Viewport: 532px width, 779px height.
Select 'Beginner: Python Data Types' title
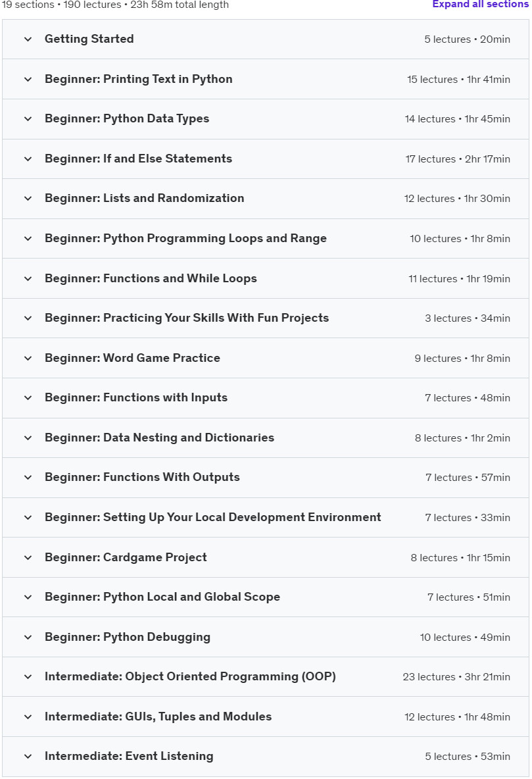(127, 118)
